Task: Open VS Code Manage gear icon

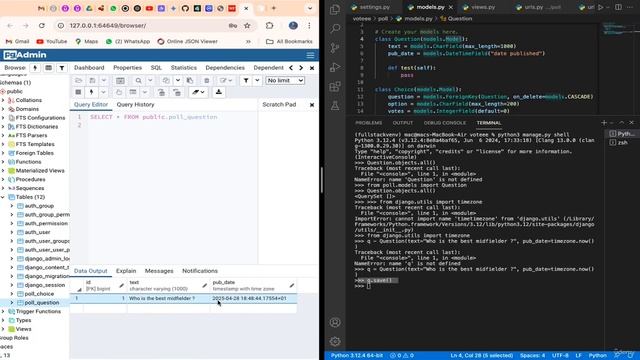Action: pyautogui.click(x=335, y=341)
